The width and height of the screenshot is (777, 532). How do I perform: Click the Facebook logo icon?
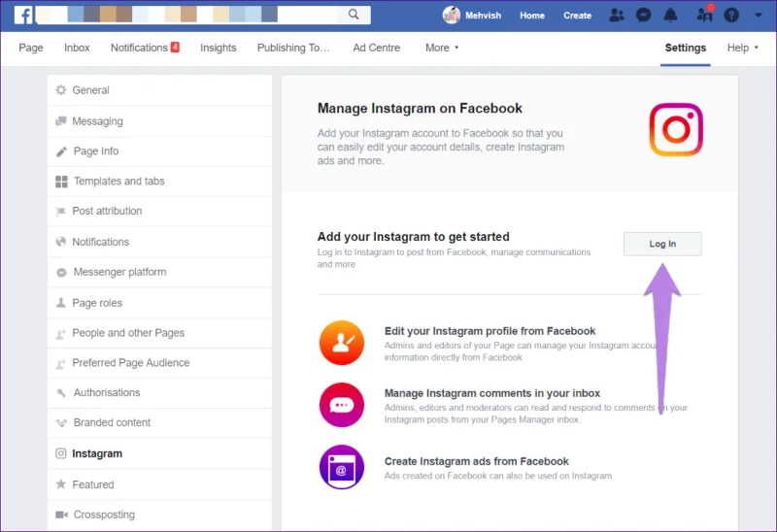coord(23,15)
